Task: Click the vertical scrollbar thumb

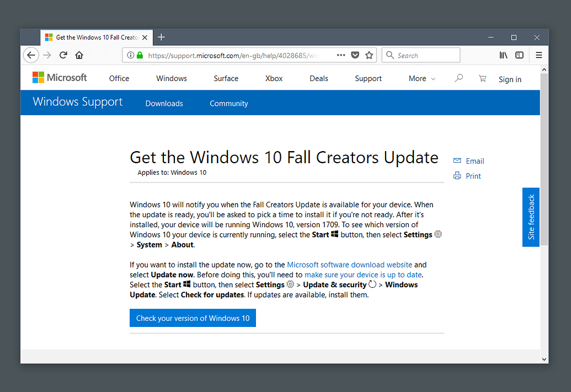Action: pos(544,159)
